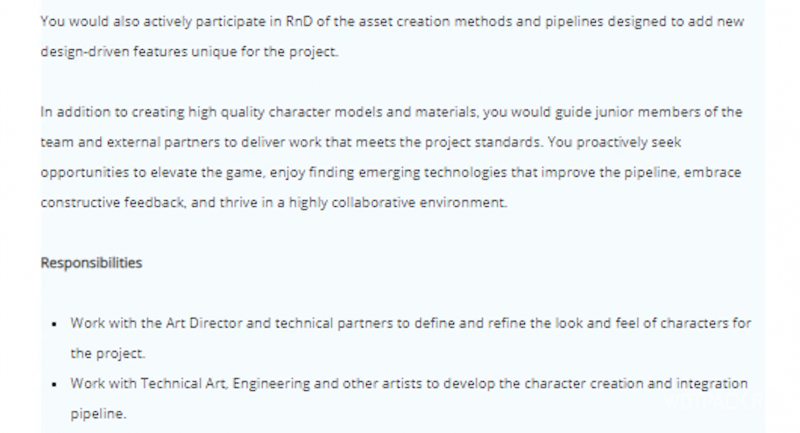
Task: Click the second bullet point marker
Action: (x=55, y=385)
